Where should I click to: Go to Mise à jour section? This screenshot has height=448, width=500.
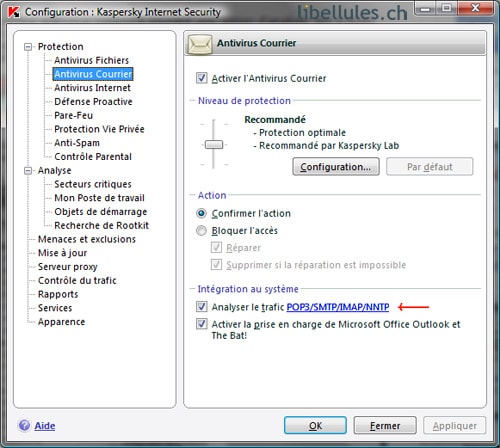pyautogui.click(x=62, y=253)
